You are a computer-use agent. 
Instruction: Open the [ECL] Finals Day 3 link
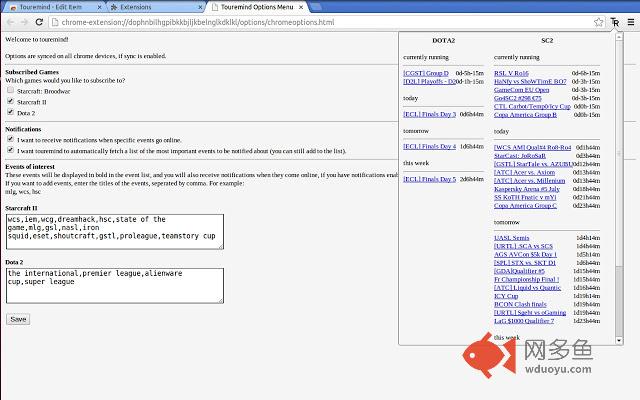429,114
